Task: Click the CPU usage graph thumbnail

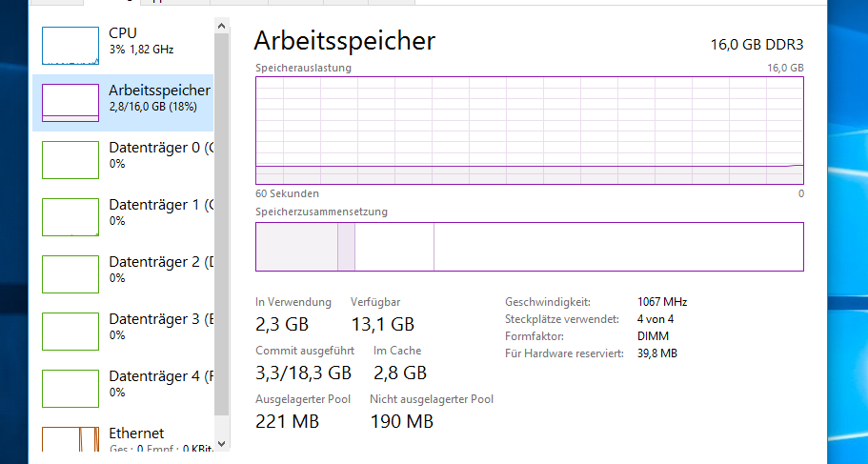Action: click(x=71, y=45)
